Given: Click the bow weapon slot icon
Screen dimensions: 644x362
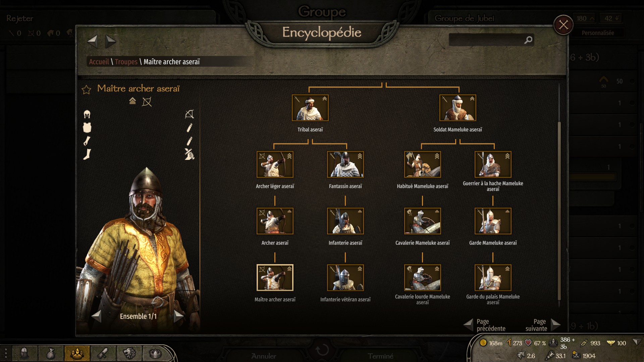Looking at the screenshot, I should (190, 114).
